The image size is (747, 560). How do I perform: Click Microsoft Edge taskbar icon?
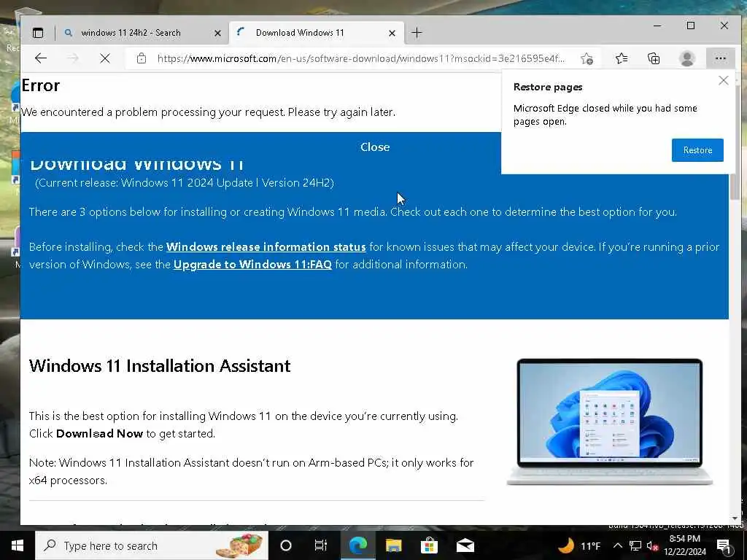[357, 545]
